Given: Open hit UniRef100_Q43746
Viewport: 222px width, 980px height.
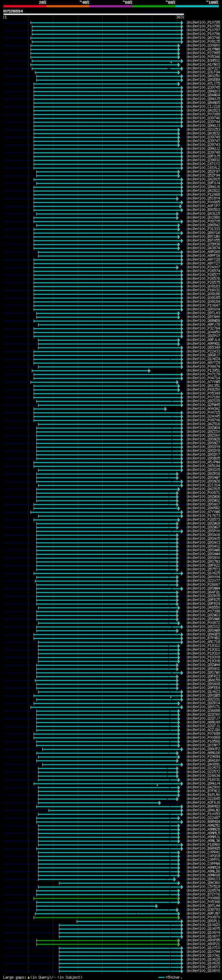Looking at the screenshot, I should [203, 38].
